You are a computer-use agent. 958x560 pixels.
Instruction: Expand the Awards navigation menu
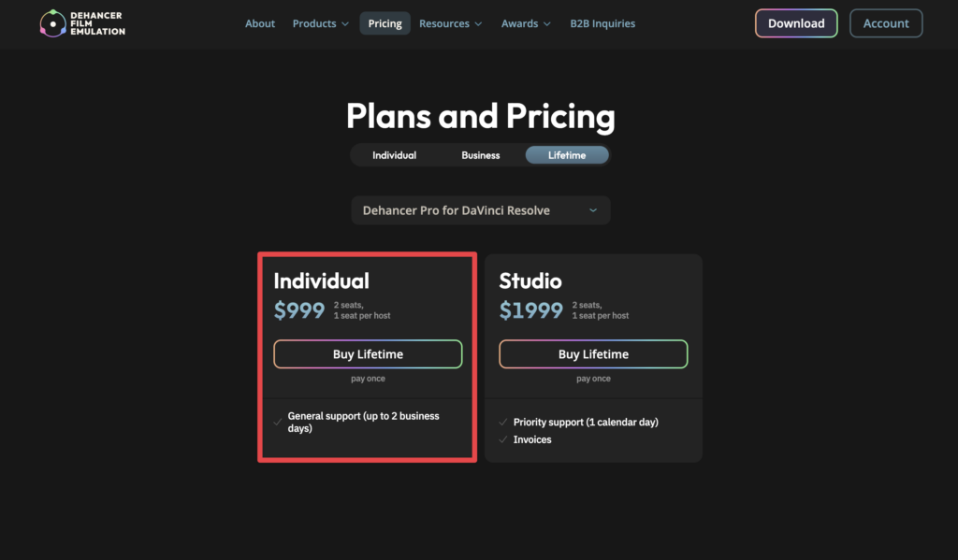(x=526, y=23)
